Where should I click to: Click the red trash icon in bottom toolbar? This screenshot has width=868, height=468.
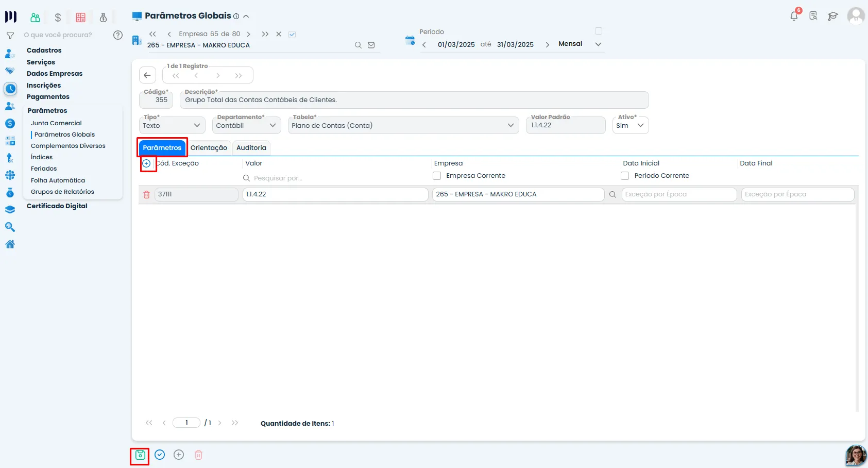tap(198, 455)
